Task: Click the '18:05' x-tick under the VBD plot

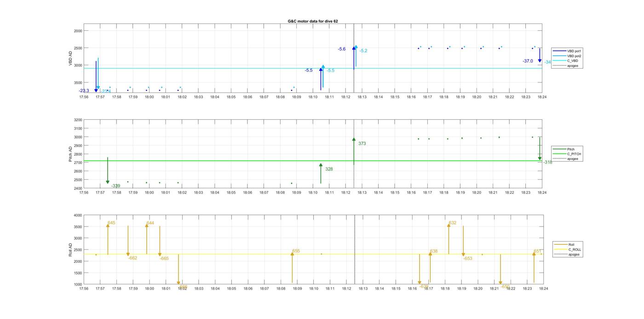Action: [231, 97]
